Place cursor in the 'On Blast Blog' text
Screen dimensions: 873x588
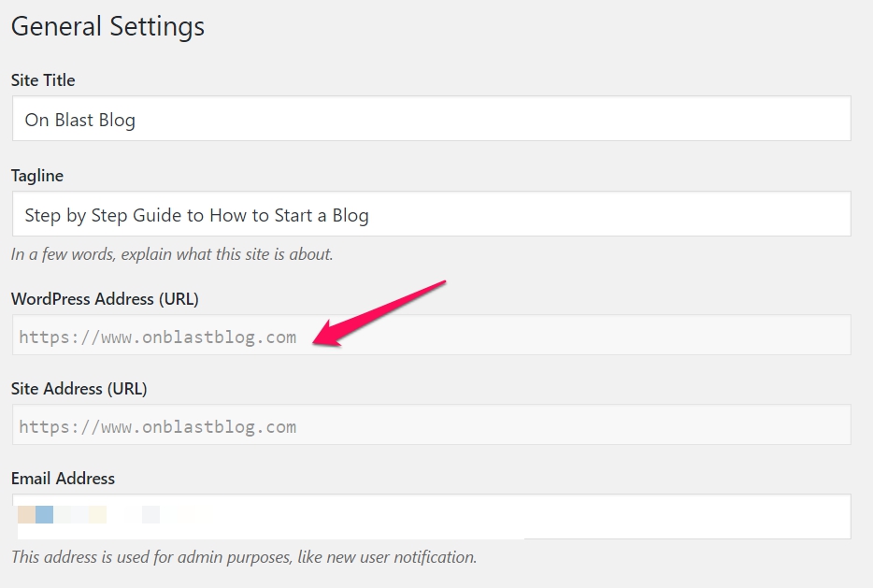coord(80,121)
